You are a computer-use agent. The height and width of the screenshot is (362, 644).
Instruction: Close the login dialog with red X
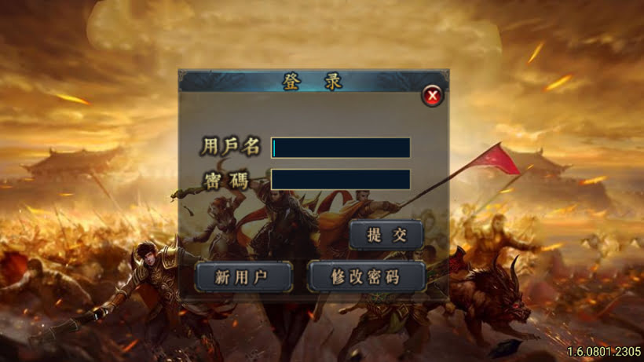pyautogui.click(x=432, y=96)
